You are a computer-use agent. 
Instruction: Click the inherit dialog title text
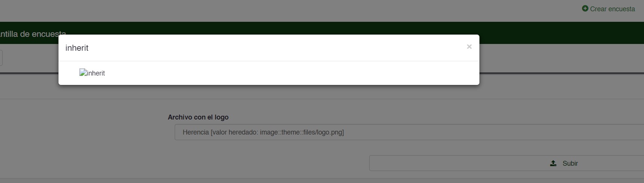pos(77,48)
